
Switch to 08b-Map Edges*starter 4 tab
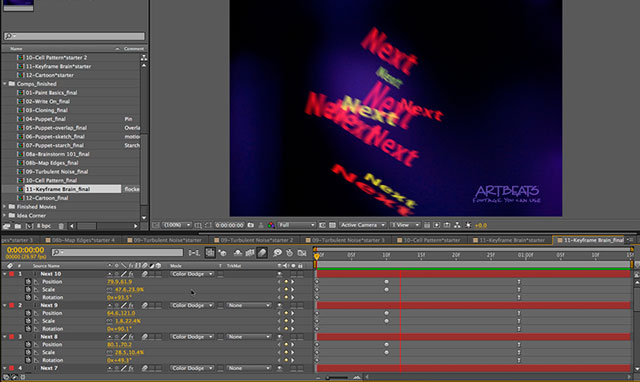tap(80, 240)
